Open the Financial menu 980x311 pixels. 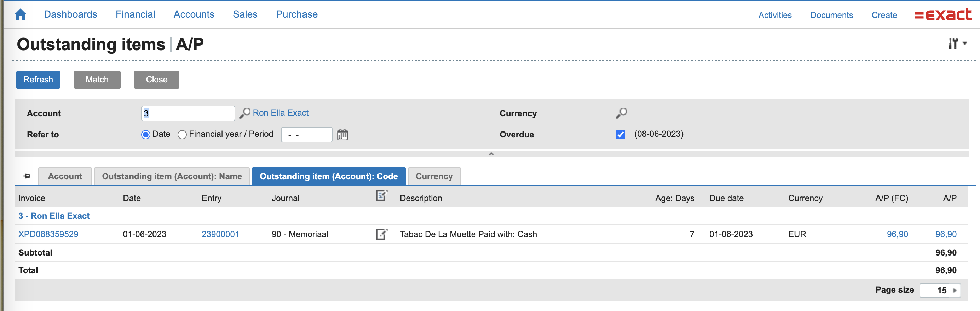tap(135, 14)
